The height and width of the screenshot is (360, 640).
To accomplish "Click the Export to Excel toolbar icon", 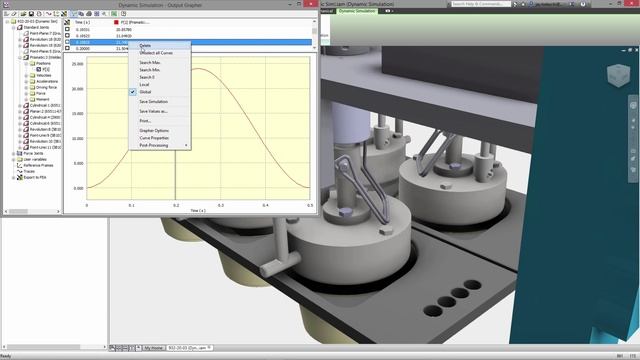I will click(114, 14).
